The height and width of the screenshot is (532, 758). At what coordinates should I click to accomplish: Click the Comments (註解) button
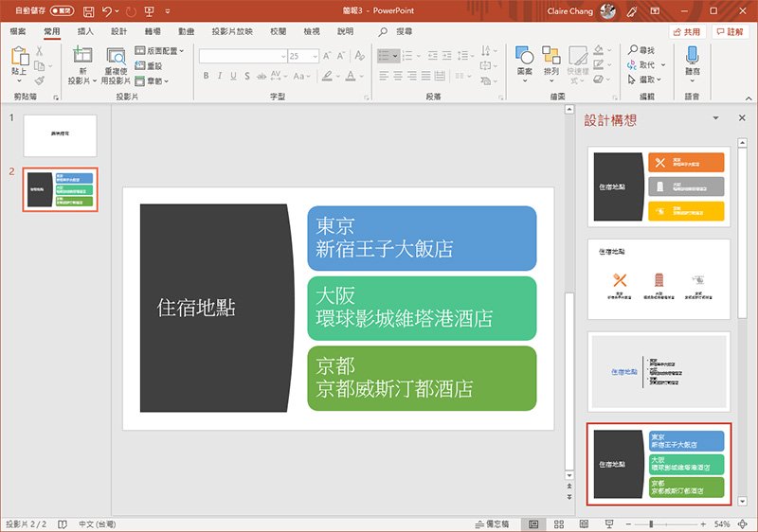point(730,31)
